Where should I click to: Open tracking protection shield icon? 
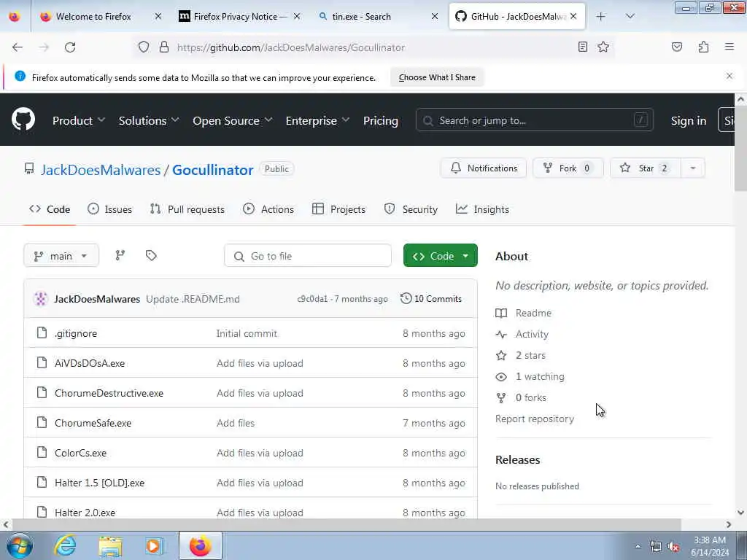144,47
